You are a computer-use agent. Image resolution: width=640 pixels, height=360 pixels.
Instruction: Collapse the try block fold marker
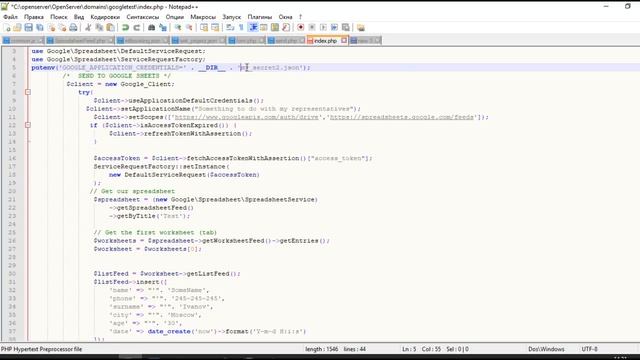(x=28, y=92)
